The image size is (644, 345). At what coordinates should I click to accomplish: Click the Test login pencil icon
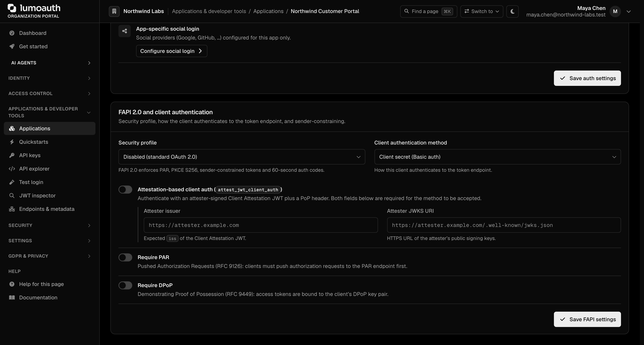12,182
